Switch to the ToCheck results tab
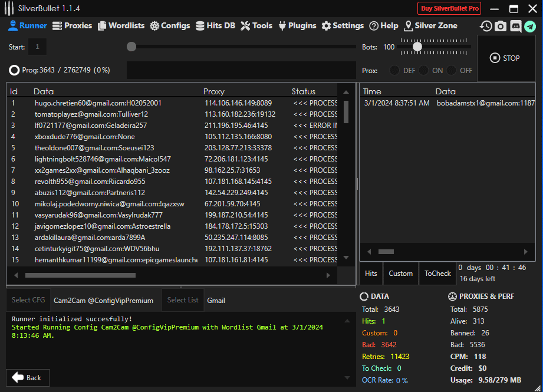 coord(437,274)
